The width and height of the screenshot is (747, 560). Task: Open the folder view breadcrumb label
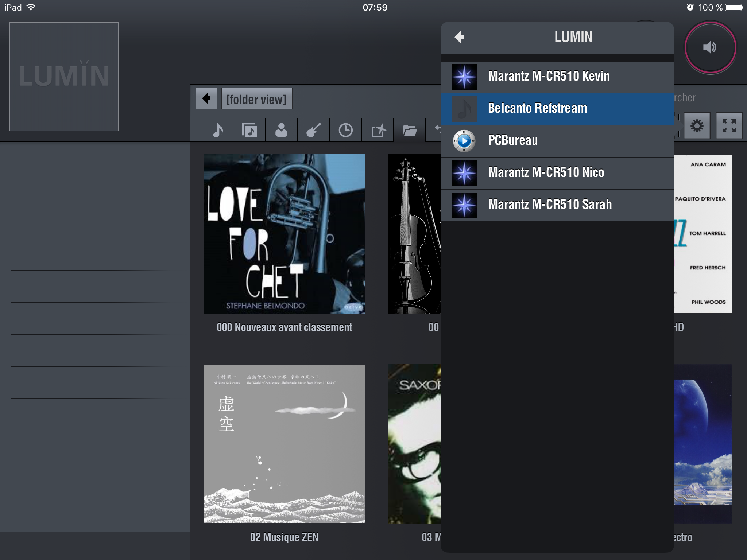(x=256, y=99)
